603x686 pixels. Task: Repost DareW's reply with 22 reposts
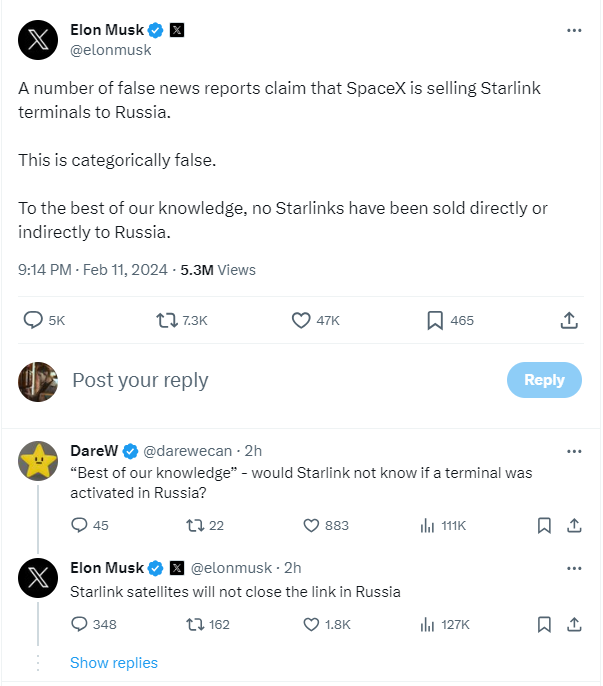[x=195, y=525]
